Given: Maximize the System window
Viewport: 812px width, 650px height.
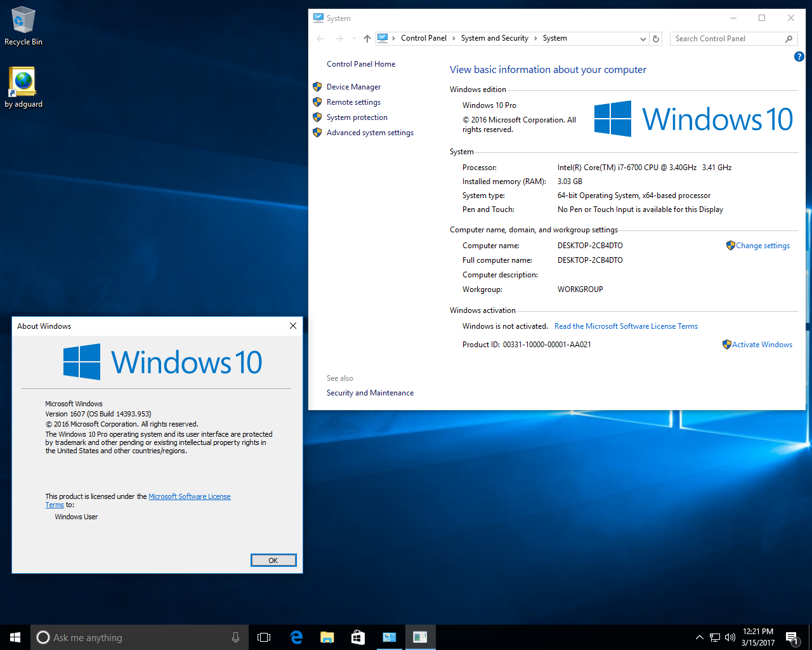Looking at the screenshot, I should tap(762, 18).
